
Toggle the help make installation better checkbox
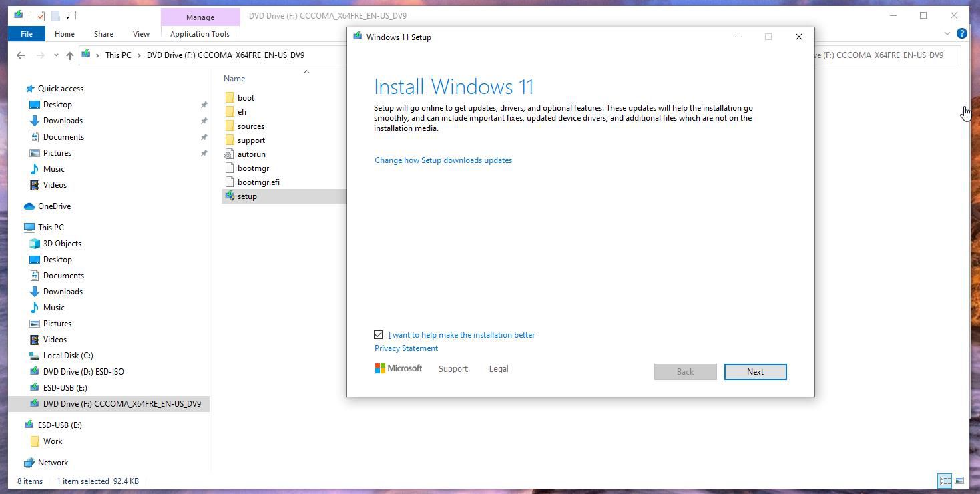[379, 335]
